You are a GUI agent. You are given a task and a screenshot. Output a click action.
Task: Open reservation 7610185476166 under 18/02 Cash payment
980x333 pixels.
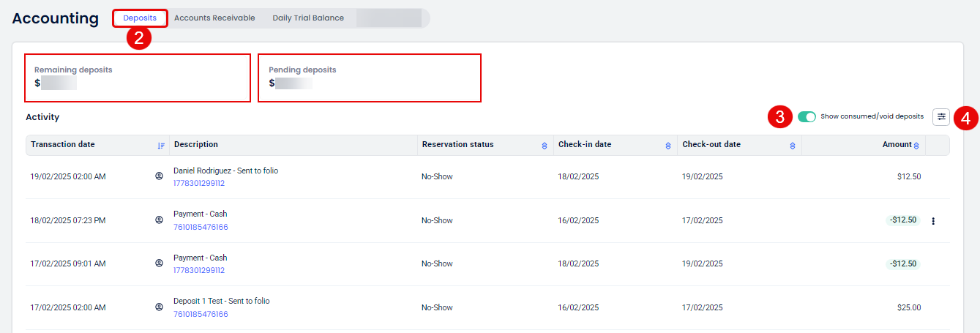[x=201, y=228]
